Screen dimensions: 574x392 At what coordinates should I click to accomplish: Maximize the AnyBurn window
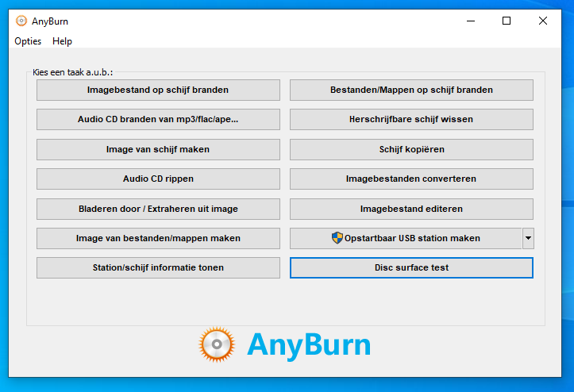click(x=507, y=21)
